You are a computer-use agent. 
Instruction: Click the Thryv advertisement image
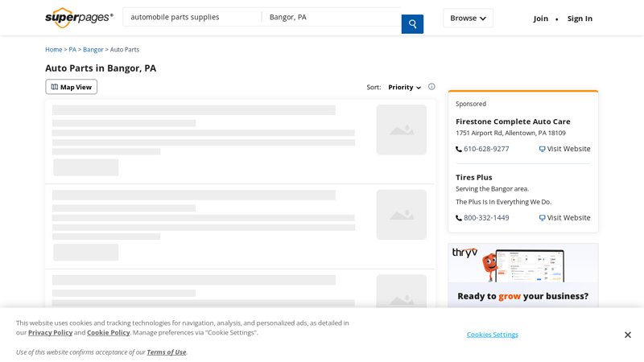click(x=522, y=275)
